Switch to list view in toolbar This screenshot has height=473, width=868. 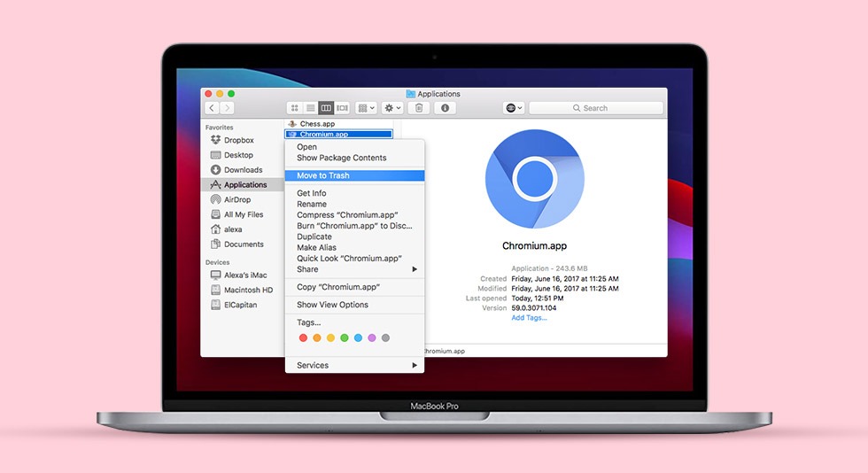tap(311, 108)
